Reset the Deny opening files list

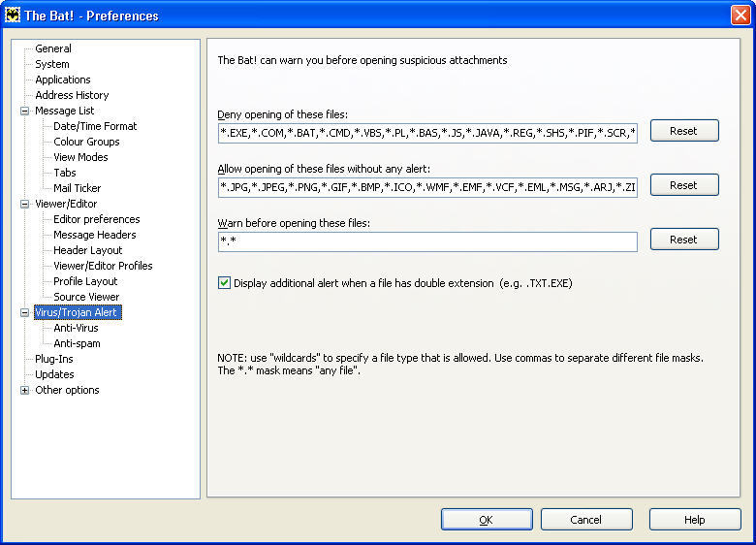coord(683,131)
